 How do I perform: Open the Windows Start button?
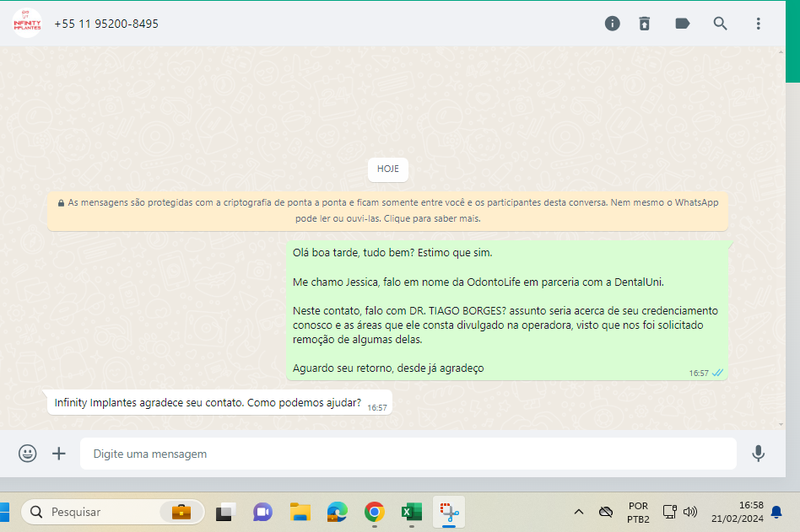point(4,512)
